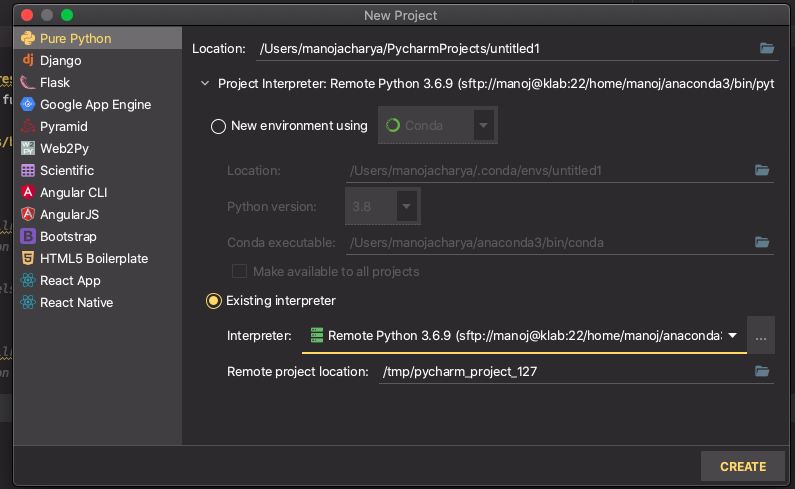Click the Project Interpreter header text
Image resolution: width=795 pixels, height=489 pixels.
(x=496, y=84)
